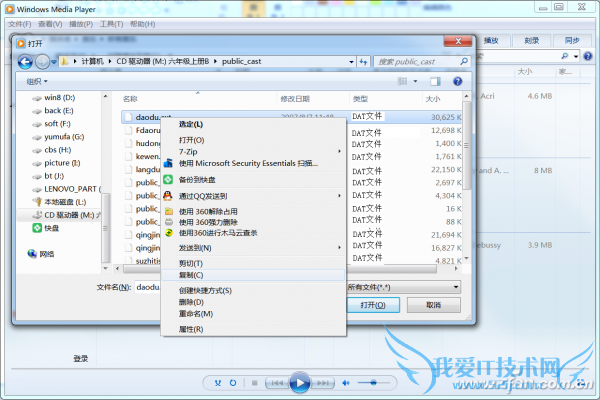Viewport: 600px width, 400px height.
Task: Switch to the 刻录 tab in Media Player
Action: 532,41
